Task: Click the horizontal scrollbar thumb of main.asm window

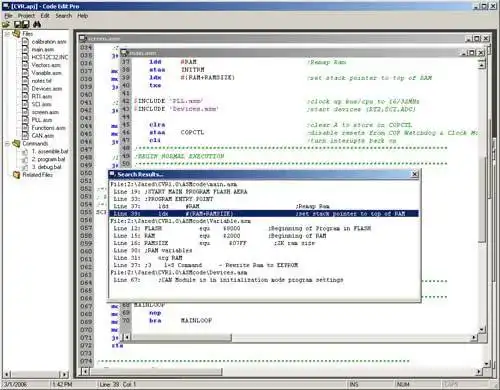Action: tap(181, 338)
